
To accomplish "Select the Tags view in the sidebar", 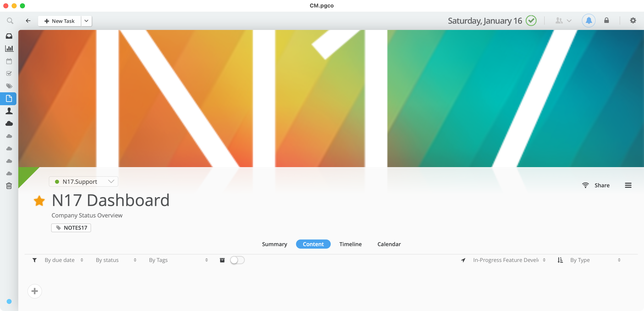I will tap(9, 86).
